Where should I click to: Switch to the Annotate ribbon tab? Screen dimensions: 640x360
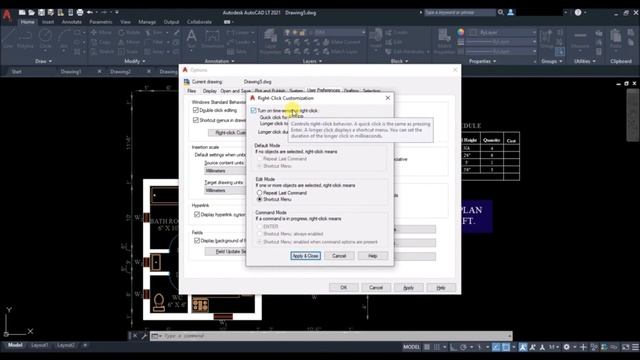pos(72,22)
